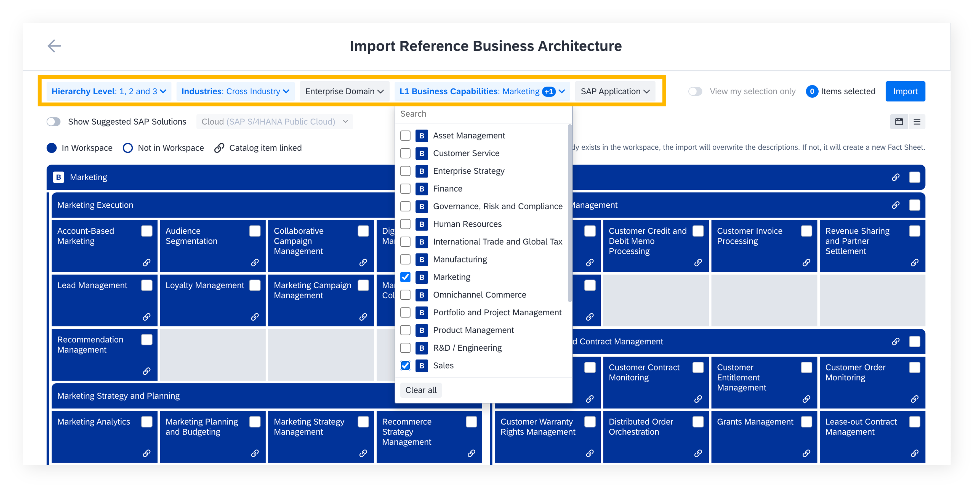Switch to the card view icon
980x494 pixels.
point(899,122)
